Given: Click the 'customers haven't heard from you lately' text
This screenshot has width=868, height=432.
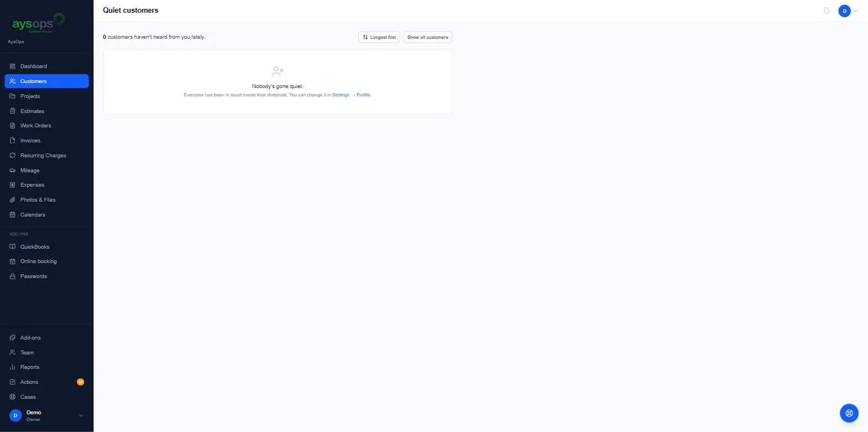Looking at the screenshot, I should [156, 37].
